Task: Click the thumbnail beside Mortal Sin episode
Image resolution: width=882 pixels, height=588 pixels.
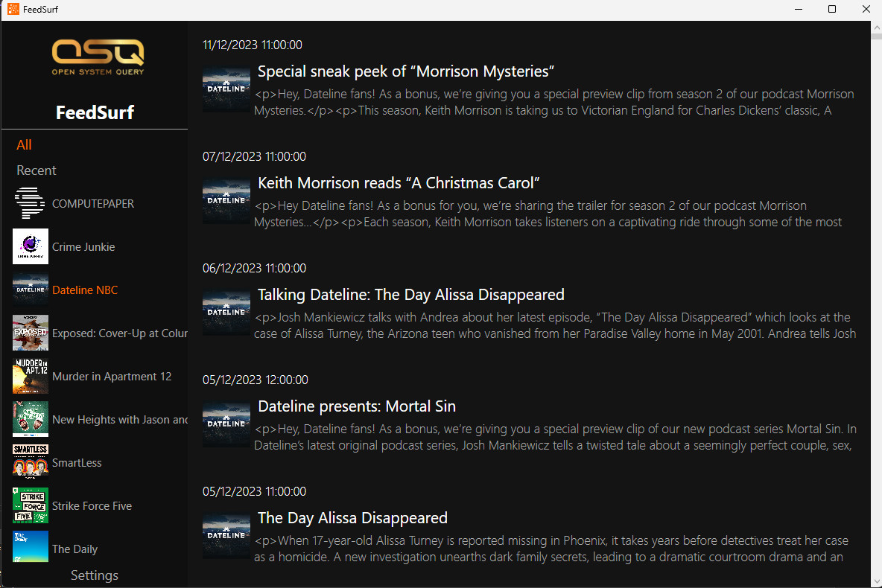Action: [x=226, y=424]
